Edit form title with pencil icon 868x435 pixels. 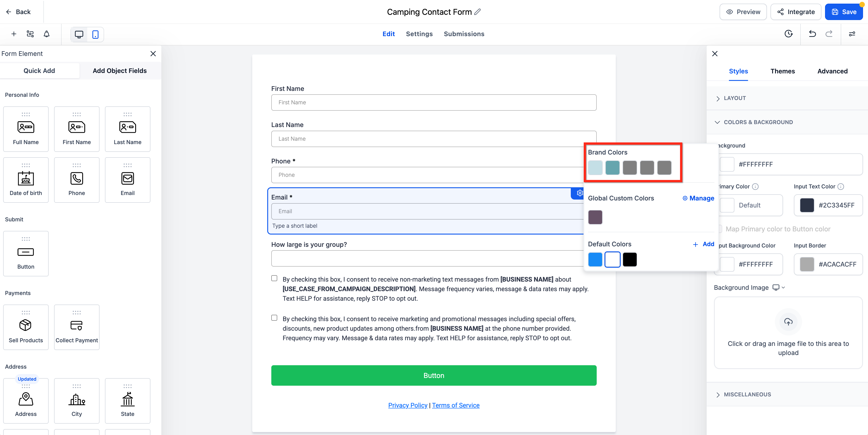477,12
